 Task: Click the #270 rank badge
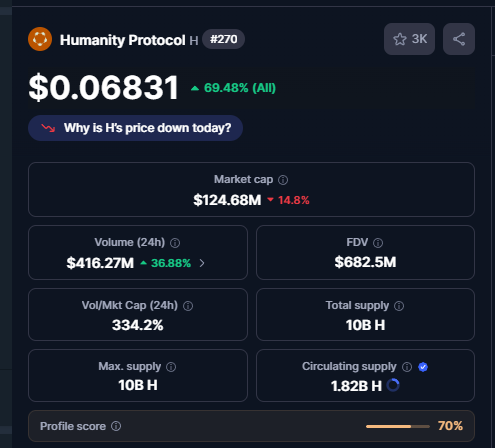(224, 39)
